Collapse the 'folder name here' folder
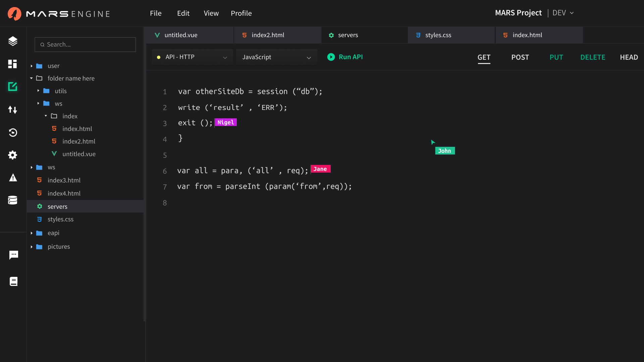 (x=32, y=78)
